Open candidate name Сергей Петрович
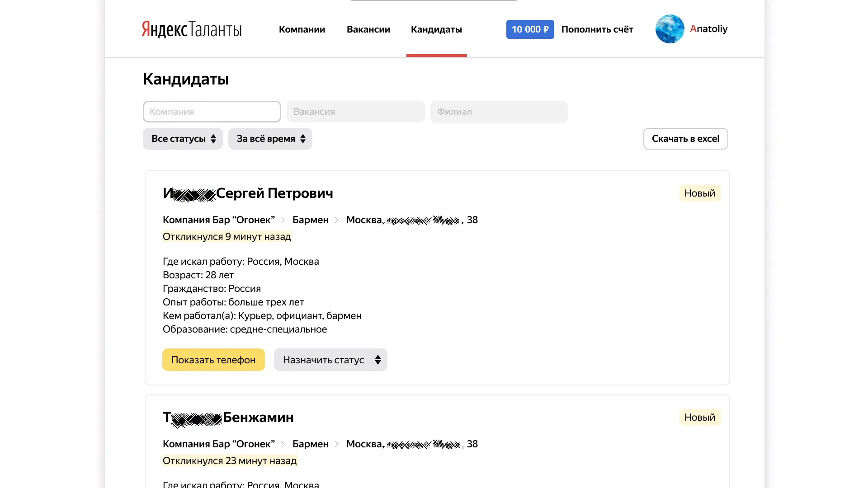 tap(248, 193)
